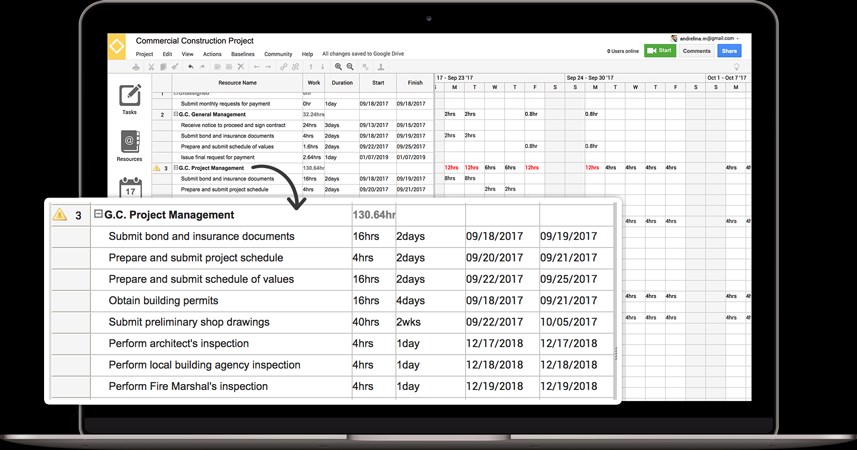Open the Baselines menu
Image resolution: width=857 pixels, height=450 pixels.
tap(243, 54)
